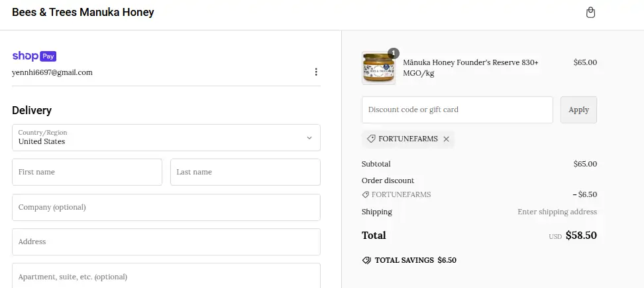Remove the FORTUNEFARMS discount chip
This screenshot has height=288, width=644.
pos(446,139)
